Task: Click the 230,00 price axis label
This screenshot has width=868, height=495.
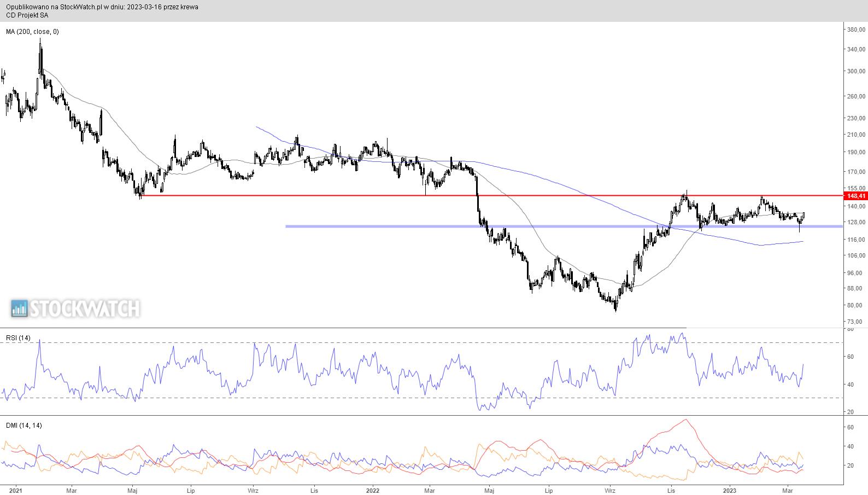Action: click(x=856, y=118)
